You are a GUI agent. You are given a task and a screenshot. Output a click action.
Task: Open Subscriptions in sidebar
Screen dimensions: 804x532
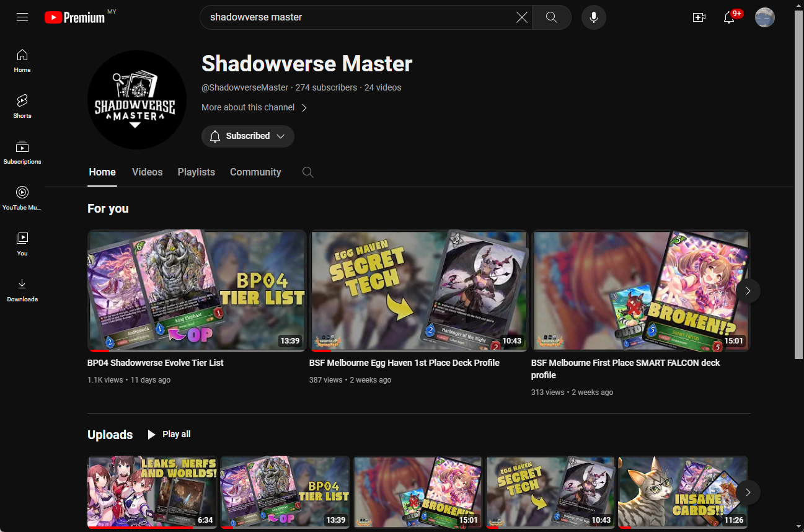point(22,153)
